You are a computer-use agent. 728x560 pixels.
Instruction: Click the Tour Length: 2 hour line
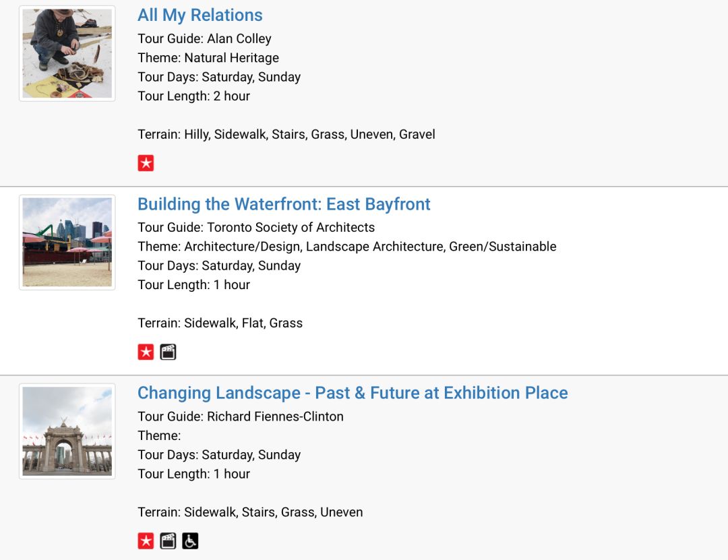[193, 96]
